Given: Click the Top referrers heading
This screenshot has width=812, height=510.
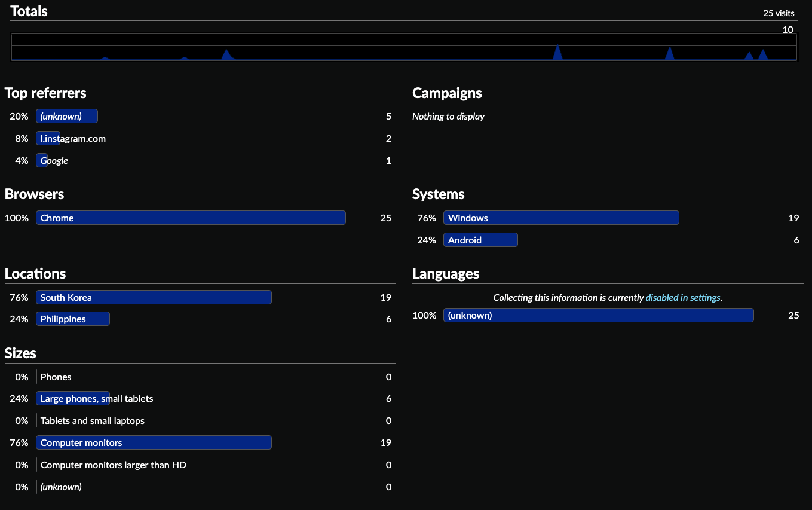Looking at the screenshot, I should tap(45, 93).
